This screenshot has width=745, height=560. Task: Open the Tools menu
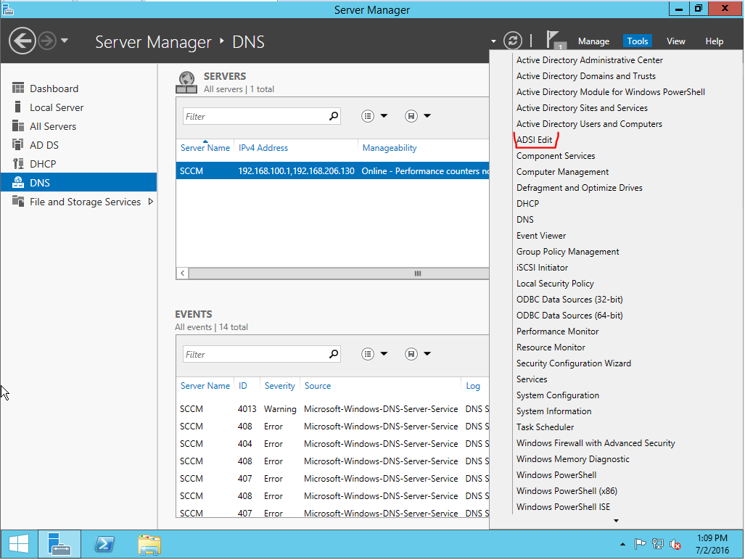coord(637,41)
